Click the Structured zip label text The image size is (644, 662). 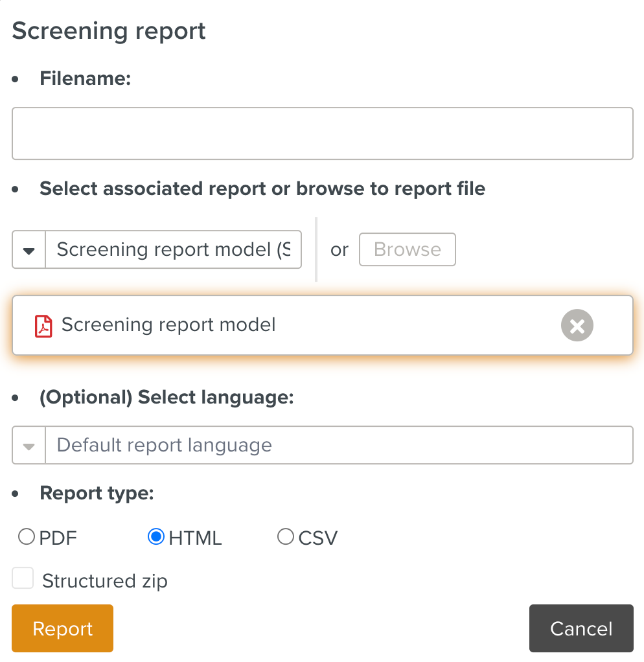[104, 580]
